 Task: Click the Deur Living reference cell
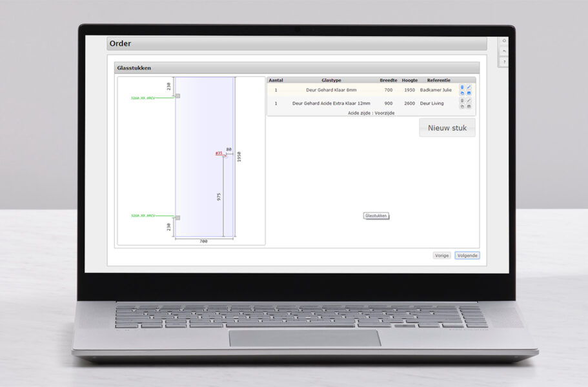coord(432,103)
